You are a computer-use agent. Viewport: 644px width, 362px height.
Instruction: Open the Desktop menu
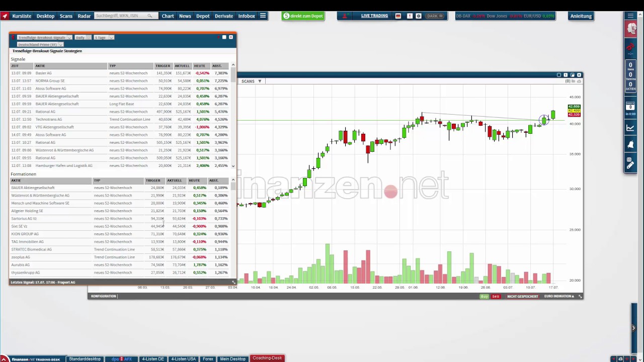pos(45,16)
